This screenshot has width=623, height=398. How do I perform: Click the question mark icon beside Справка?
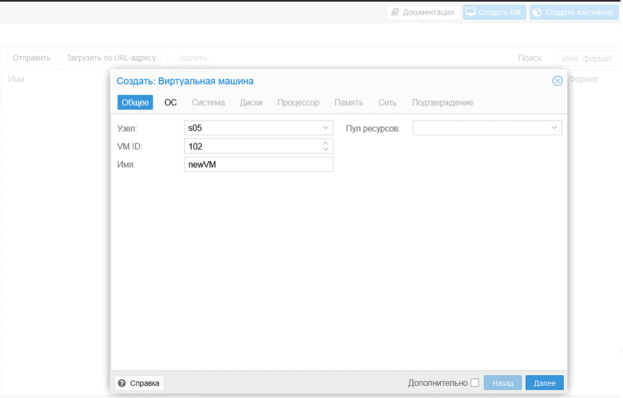pyautogui.click(x=122, y=383)
